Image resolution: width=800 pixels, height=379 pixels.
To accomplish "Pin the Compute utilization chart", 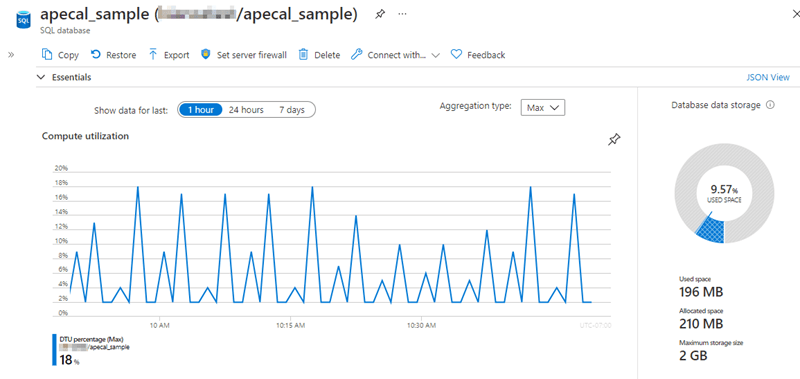I will [614, 139].
